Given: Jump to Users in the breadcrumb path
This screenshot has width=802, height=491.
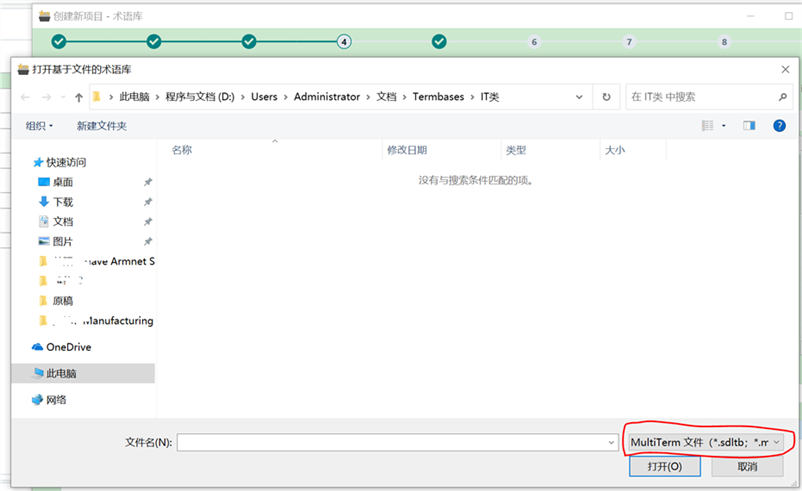Looking at the screenshot, I should coord(264,97).
